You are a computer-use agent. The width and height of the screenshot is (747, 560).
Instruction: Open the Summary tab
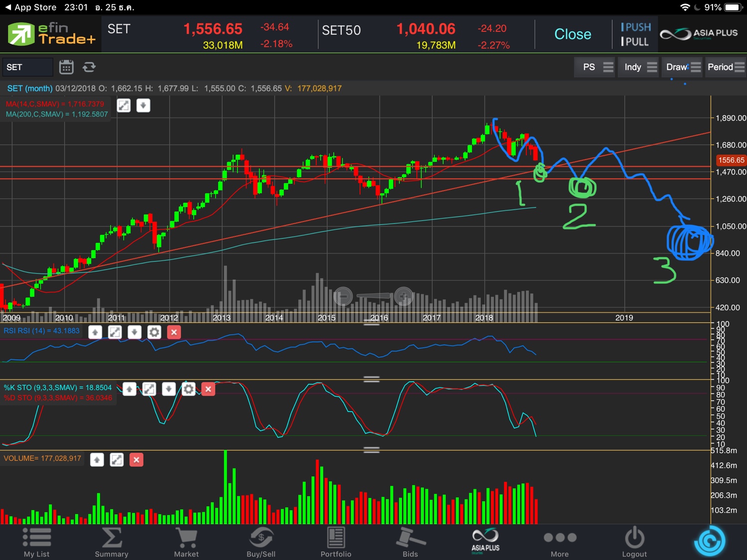point(112,542)
